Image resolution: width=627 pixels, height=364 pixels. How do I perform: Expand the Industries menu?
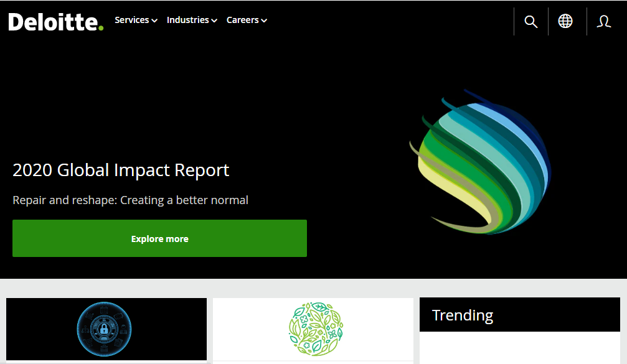pos(192,20)
